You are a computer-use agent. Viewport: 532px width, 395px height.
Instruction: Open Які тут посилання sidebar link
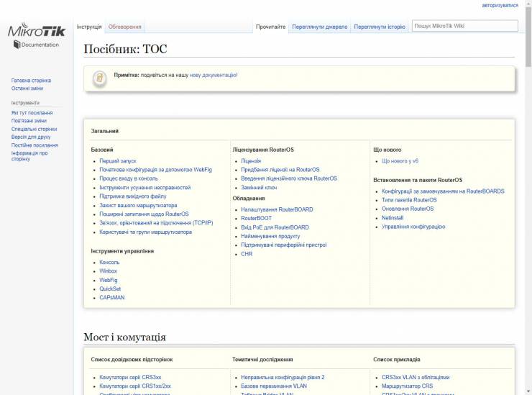(32, 113)
